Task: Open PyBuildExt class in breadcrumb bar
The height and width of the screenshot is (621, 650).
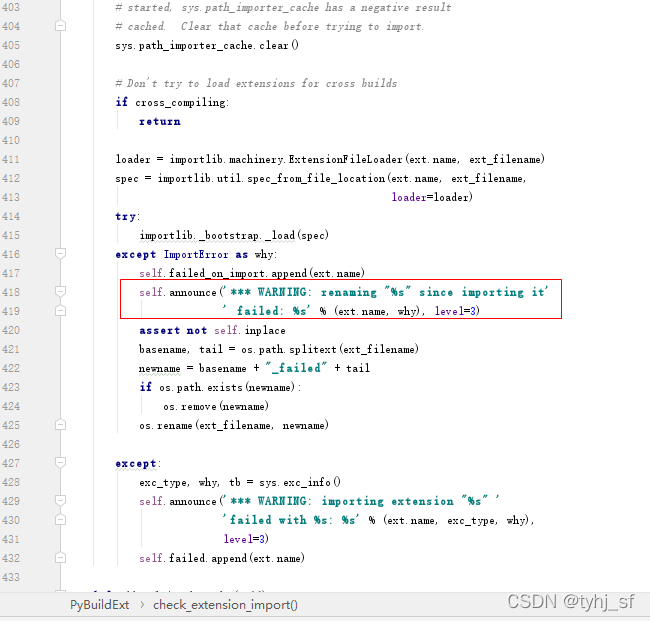Action: (99, 605)
